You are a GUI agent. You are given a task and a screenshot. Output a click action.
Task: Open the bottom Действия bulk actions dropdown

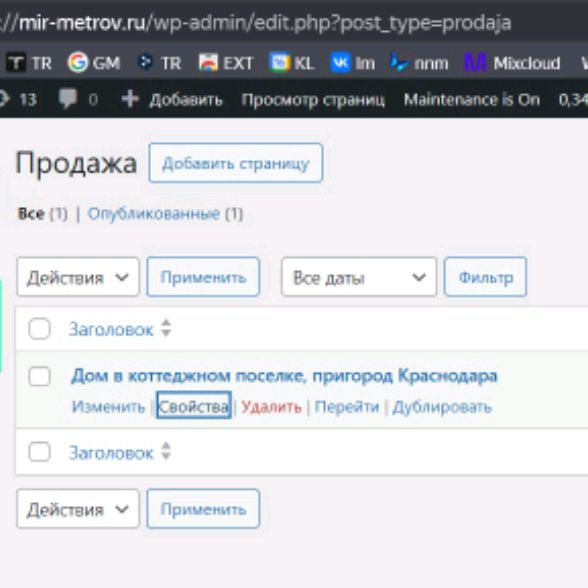point(78,509)
